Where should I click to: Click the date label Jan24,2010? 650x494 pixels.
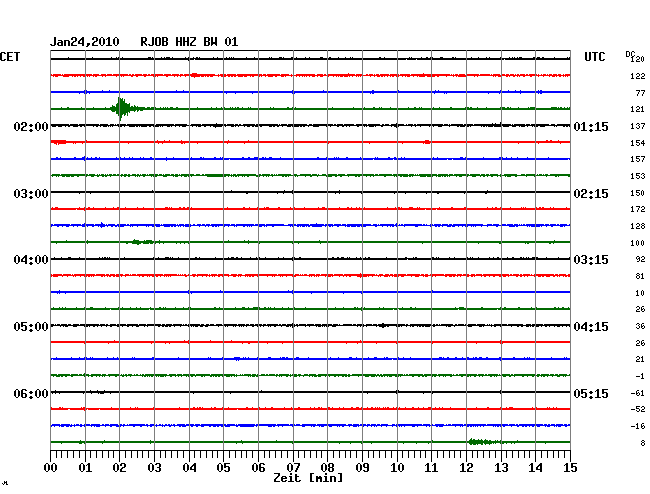(85, 42)
